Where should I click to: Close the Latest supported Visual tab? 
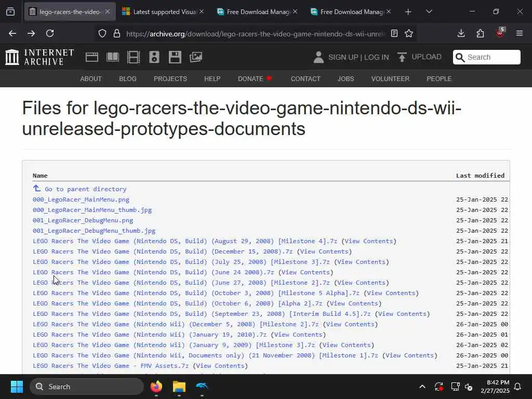(x=202, y=11)
